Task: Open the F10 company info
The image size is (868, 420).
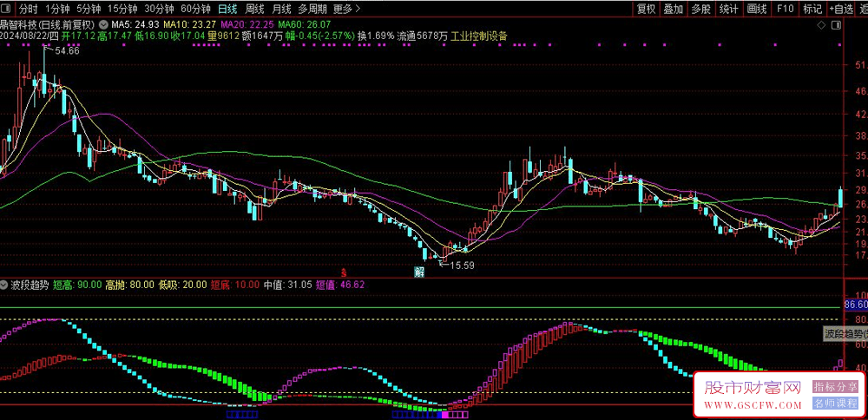Action: point(785,9)
